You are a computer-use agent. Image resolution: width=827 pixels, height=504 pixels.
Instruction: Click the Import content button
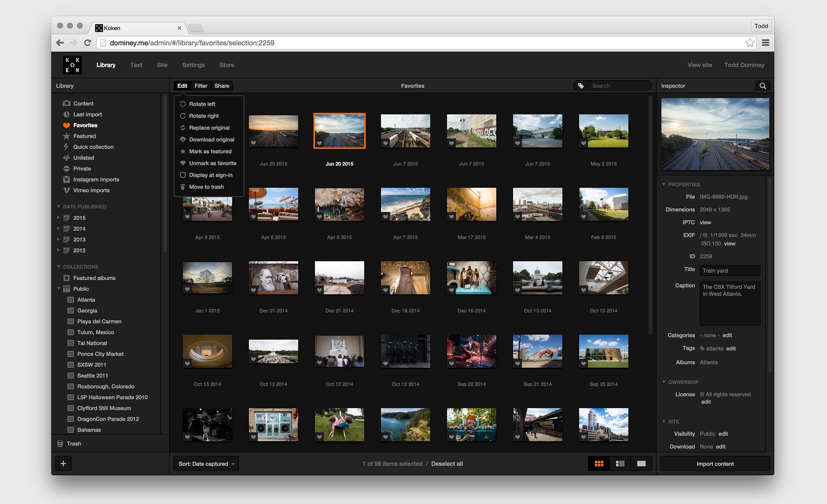point(715,464)
